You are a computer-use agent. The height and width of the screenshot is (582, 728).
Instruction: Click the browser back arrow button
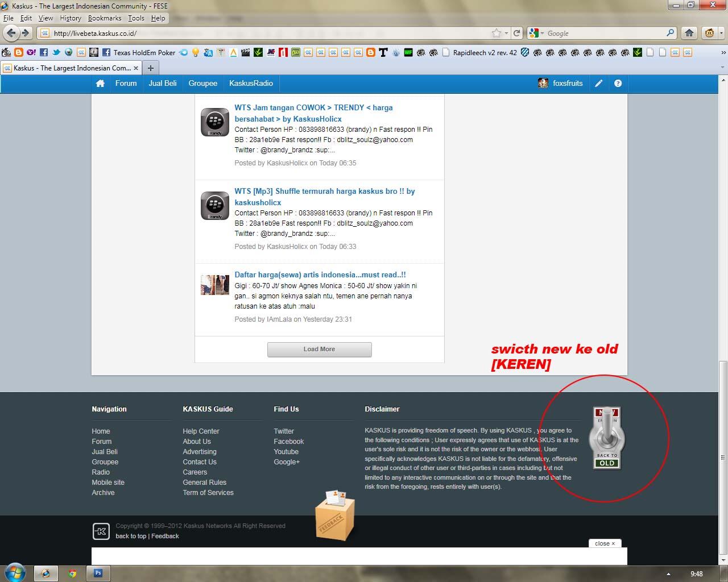point(11,33)
